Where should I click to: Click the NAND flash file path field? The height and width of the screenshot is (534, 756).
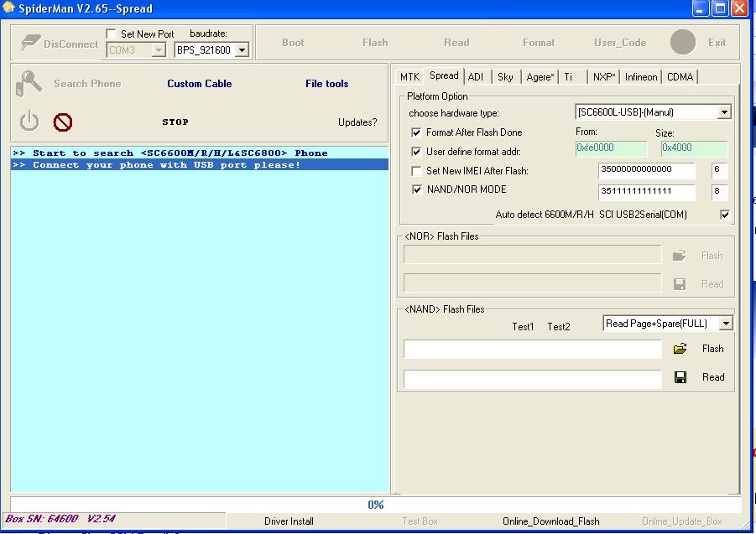(x=532, y=349)
